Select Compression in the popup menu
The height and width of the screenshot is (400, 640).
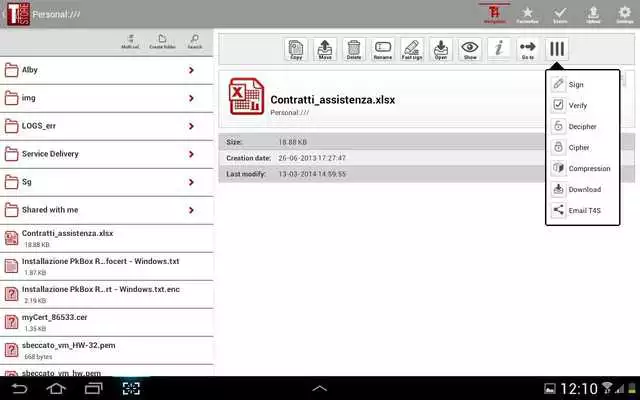click(588, 168)
